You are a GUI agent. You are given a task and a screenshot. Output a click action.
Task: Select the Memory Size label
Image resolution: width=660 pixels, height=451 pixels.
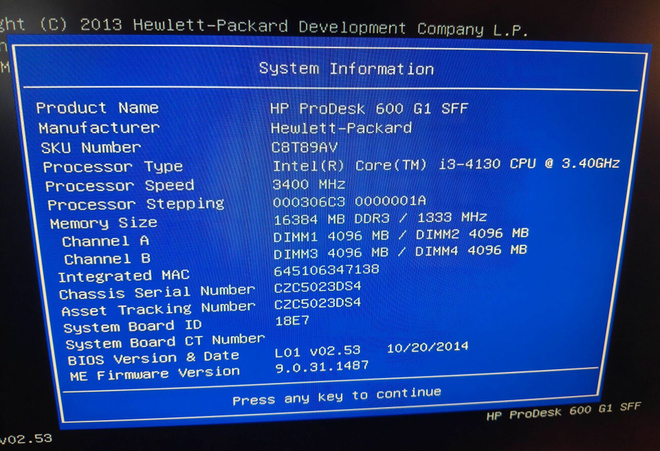click(x=104, y=223)
